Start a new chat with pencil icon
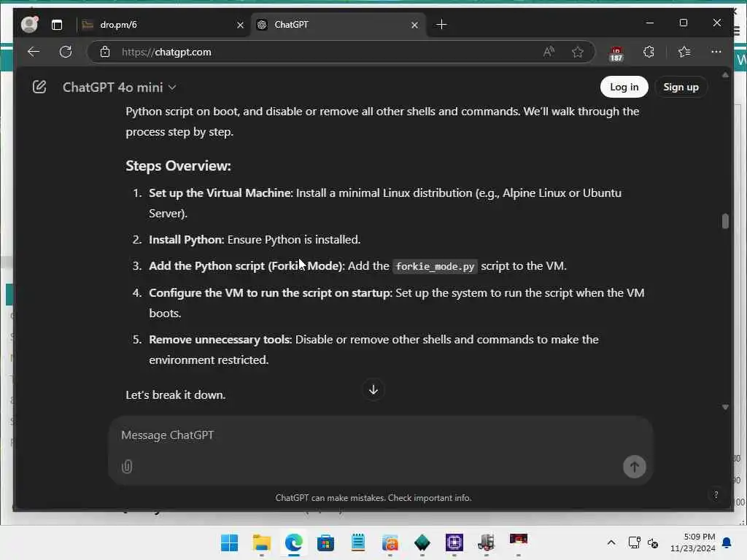Viewport: 747px width, 560px height. point(39,87)
